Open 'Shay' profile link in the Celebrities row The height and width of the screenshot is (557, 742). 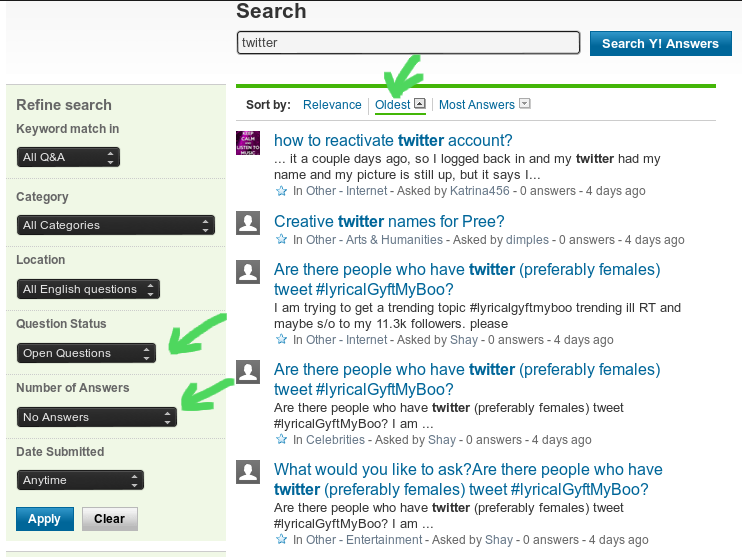(442, 440)
